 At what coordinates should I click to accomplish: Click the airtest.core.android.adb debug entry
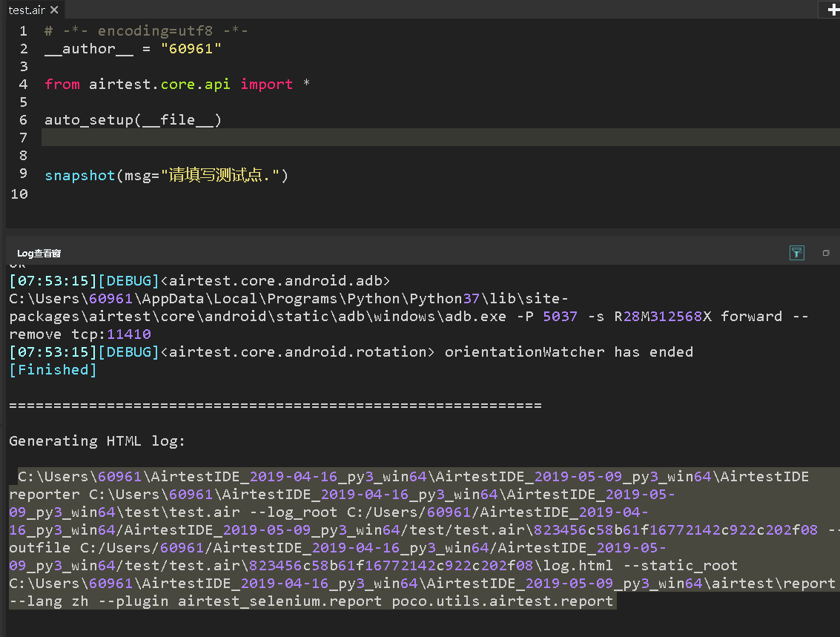pyautogui.click(x=199, y=281)
